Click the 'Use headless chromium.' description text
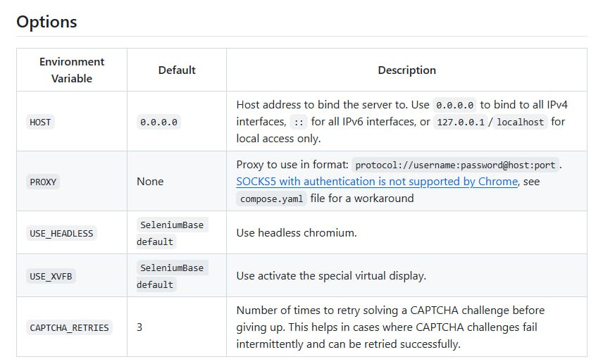Viewport: 603px width, 364px height. click(x=297, y=233)
